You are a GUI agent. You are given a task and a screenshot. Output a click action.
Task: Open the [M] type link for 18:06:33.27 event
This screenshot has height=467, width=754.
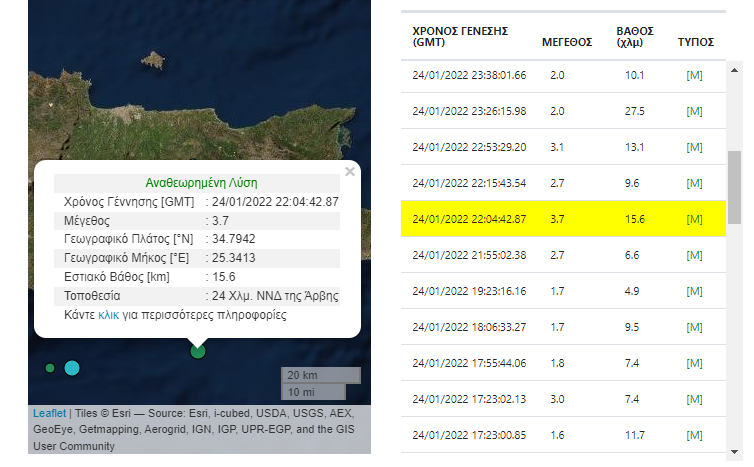click(694, 327)
